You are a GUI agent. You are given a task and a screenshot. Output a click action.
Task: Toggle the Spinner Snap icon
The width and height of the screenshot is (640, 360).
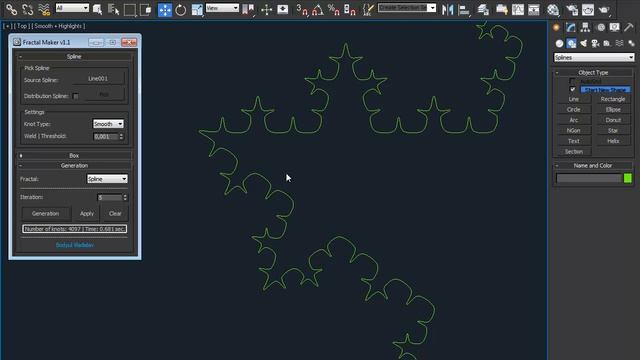[350, 9]
